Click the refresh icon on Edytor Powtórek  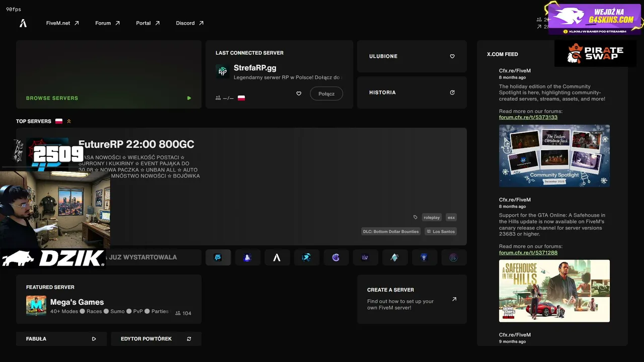189,339
